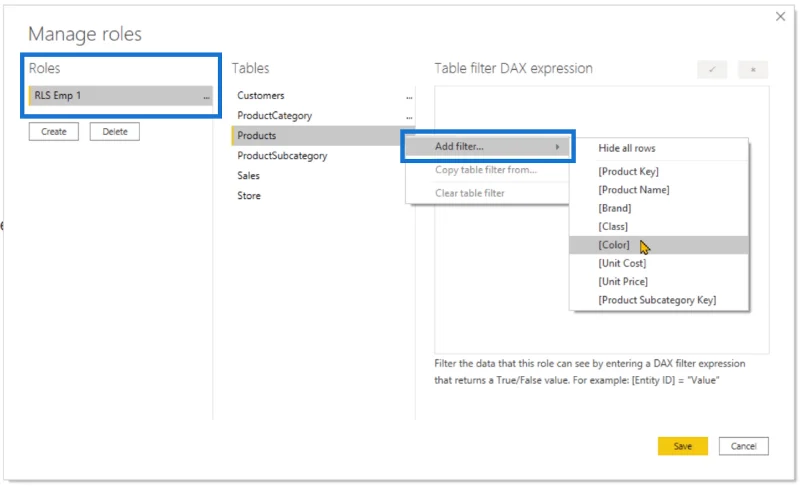Open the ellipsis menu for Customers table
This screenshot has width=800, height=488.
coord(409,96)
